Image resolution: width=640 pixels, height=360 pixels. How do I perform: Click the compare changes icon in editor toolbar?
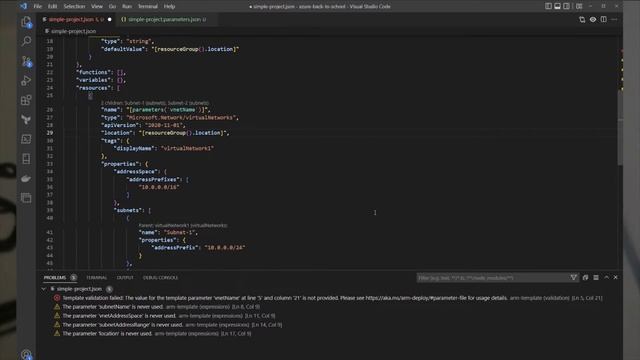point(582,19)
